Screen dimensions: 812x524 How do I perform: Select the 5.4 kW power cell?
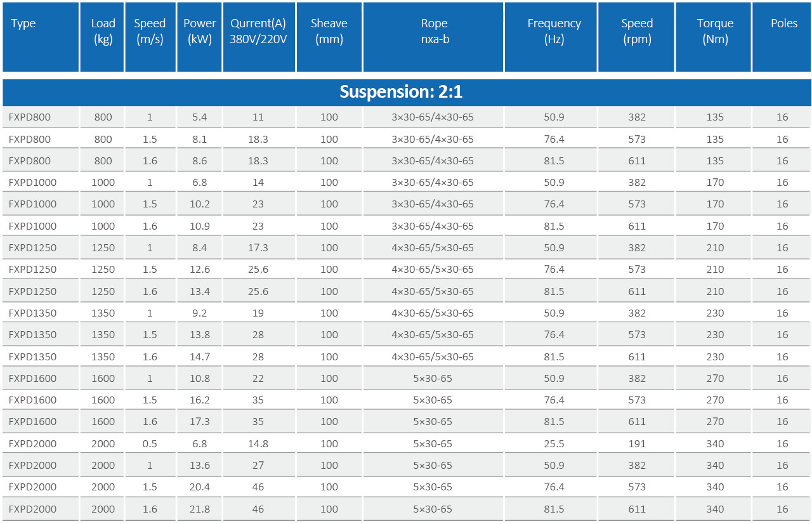[200, 117]
